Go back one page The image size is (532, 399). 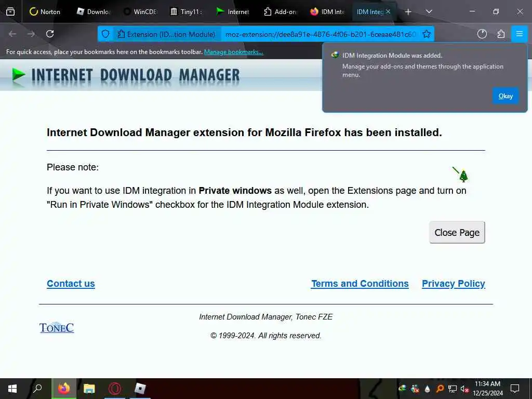pyautogui.click(x=12, y=34)
